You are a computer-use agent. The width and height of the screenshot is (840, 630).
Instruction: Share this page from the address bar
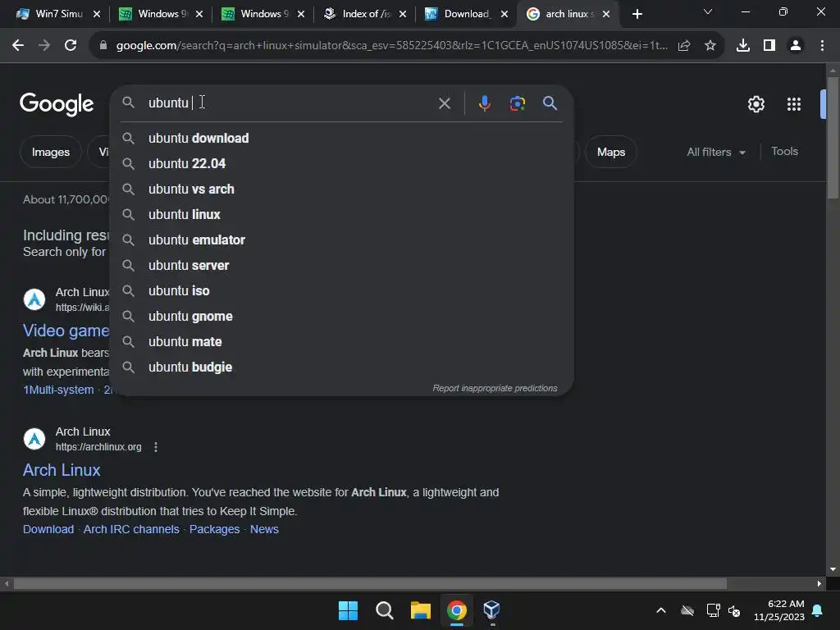coord(684,46)
